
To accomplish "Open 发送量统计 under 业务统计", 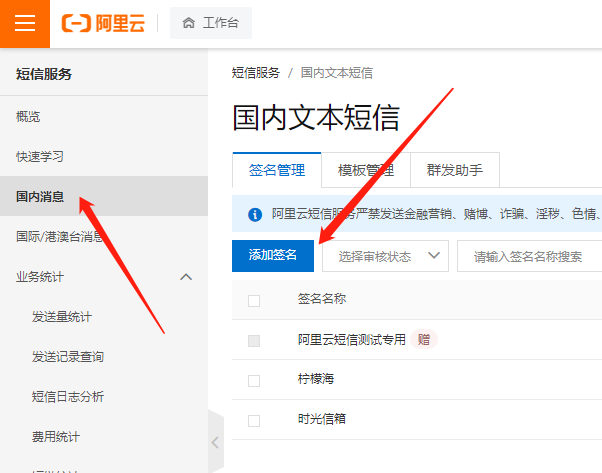I will (x=61, y=317).
